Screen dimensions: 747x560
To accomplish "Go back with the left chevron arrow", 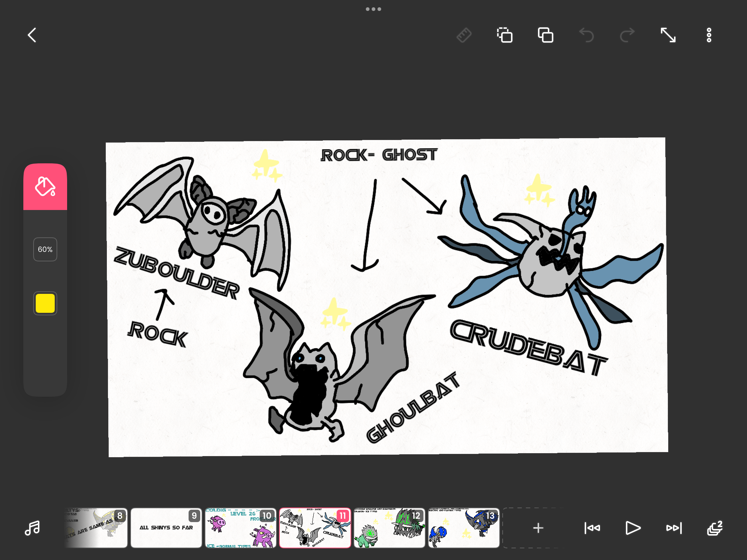I will (32, 35).
